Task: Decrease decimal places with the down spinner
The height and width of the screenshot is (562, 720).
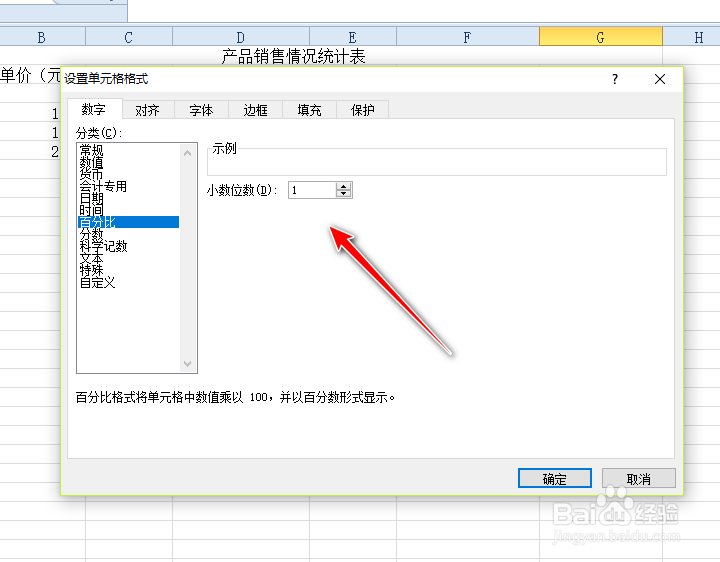Action: [x=343, y=194]
